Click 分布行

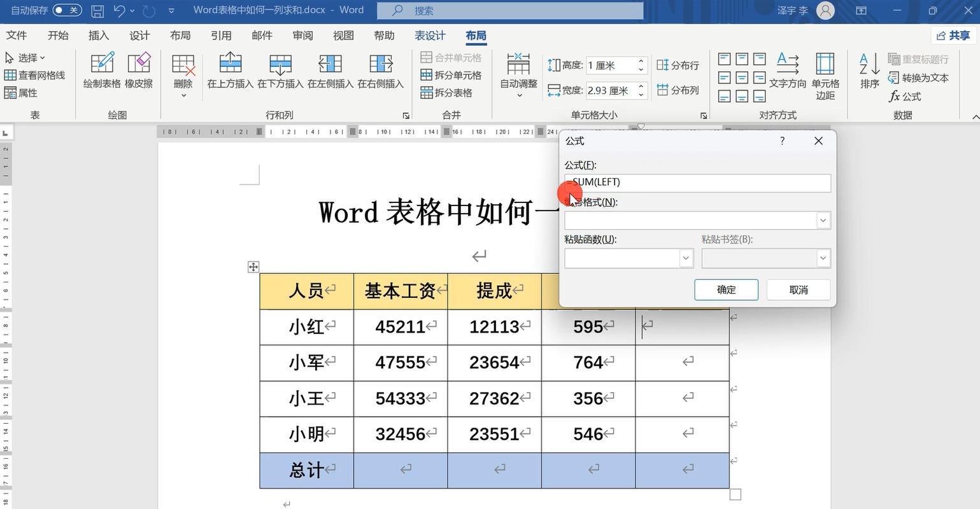click(678, 65)
